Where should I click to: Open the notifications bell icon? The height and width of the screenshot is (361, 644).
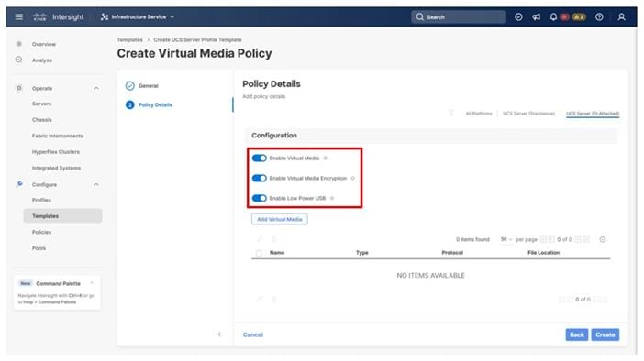tap(553, 16)
